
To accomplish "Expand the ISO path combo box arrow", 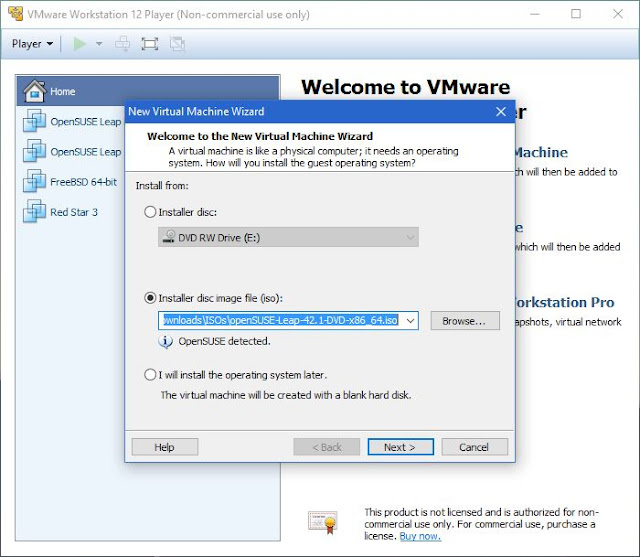I will point(410,321).
